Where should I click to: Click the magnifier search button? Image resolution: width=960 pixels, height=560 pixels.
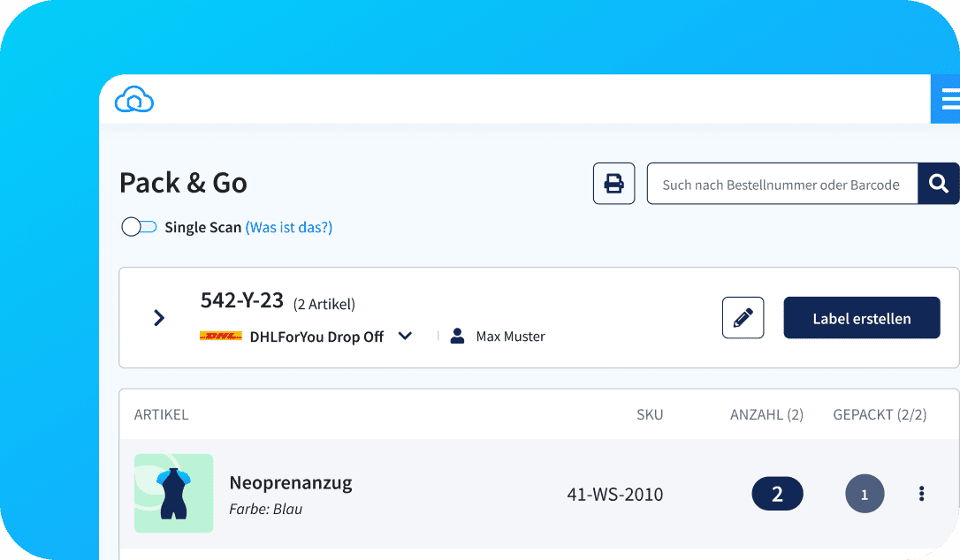[938, 184]
